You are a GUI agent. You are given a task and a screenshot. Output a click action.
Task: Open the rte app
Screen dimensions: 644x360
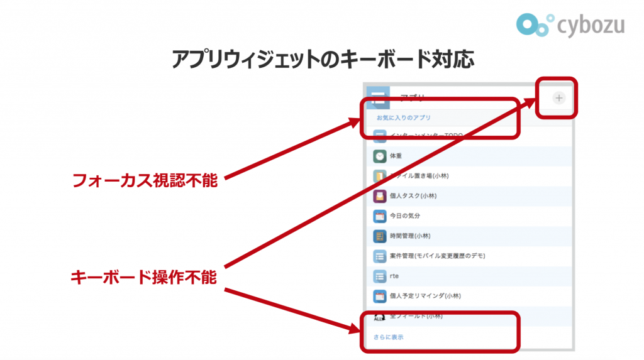[x=394, y=276]
